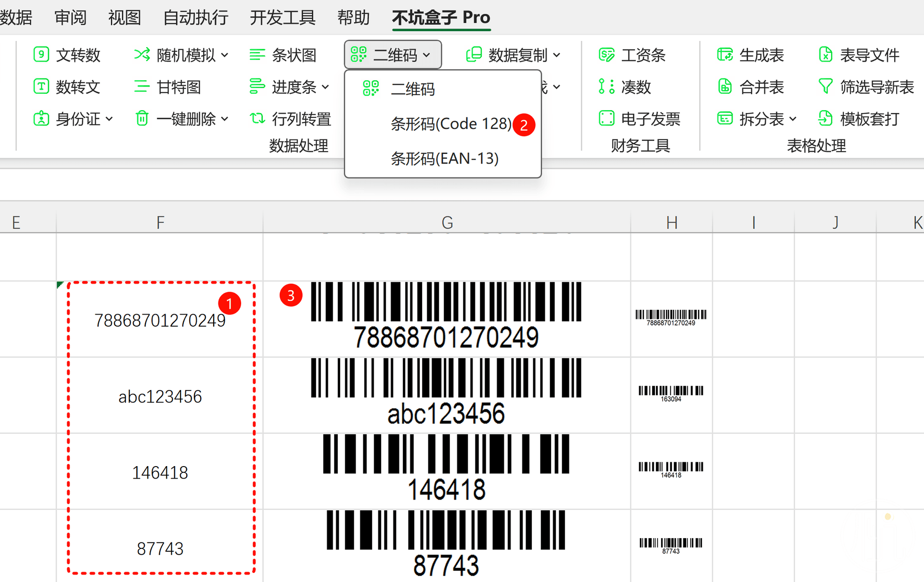Click small barcode labeled 87743 in column H
The width and height of the screenshot is (924, 582).
[671, 546]
